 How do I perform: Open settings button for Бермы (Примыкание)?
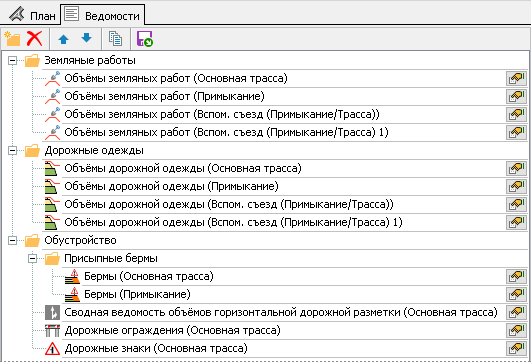(x=516, y=294)
